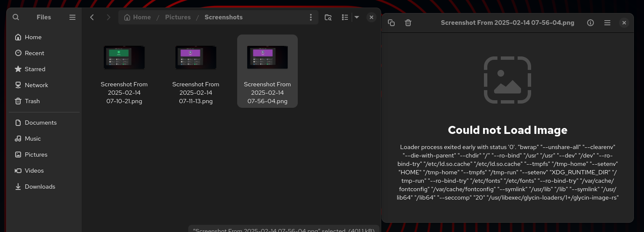Open Network in the sidebar
This screenshot has width=644, height=232.
pos(45,85)
